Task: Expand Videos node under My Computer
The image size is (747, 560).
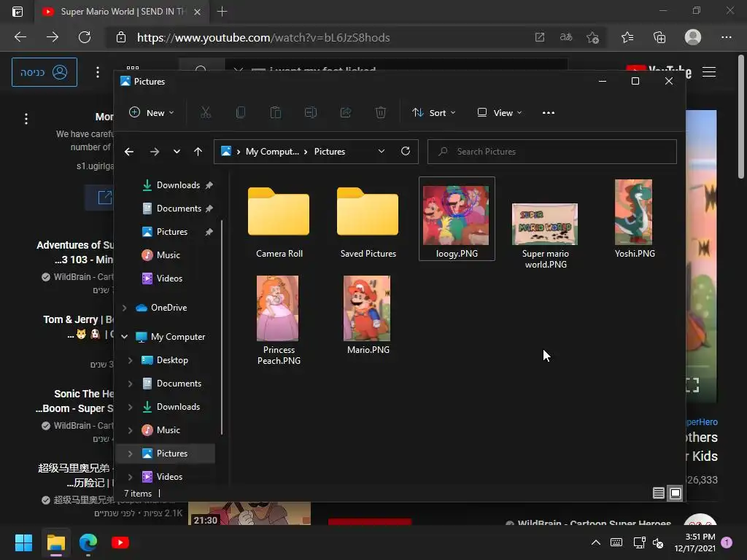Action: [130, 477]
